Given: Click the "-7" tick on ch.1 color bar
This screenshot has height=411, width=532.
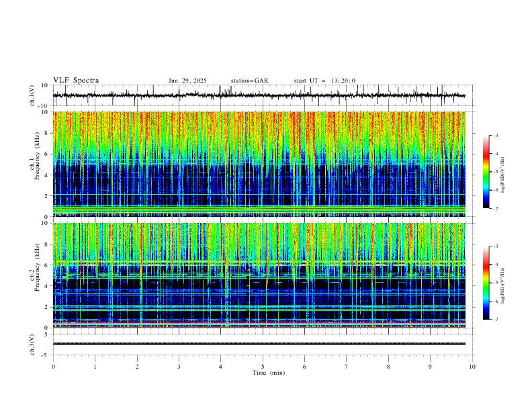Looking at the screenshot, I should point(495,208).
